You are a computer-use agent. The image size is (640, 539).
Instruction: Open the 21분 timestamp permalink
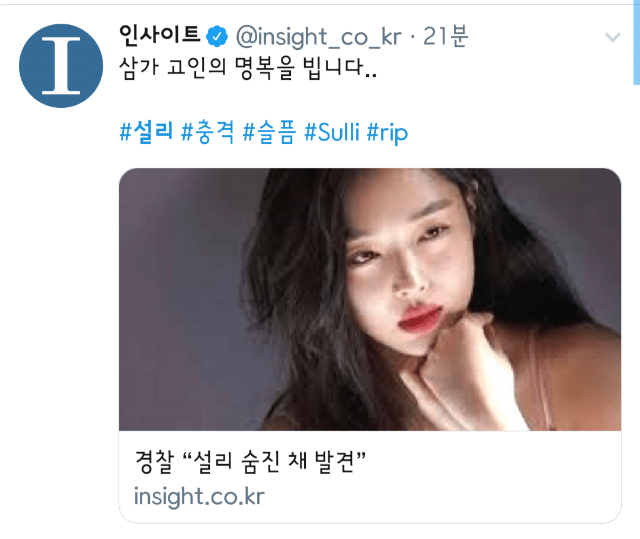[445, 36]
